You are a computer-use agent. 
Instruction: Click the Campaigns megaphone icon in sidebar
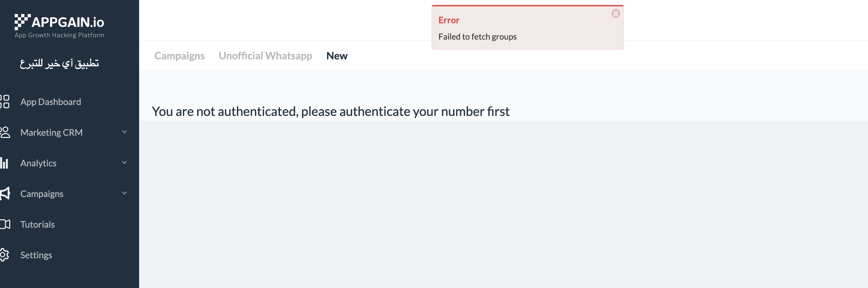click(x=5, y=193)
